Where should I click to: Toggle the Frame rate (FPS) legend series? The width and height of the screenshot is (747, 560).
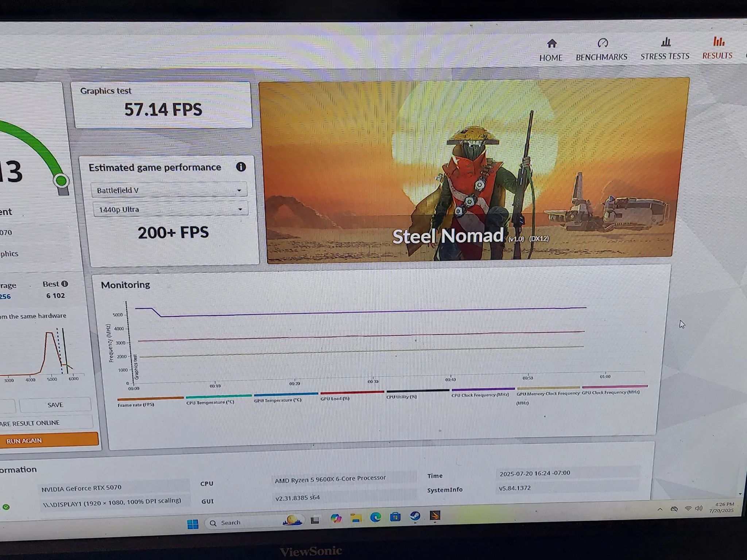tap(150, 401)
